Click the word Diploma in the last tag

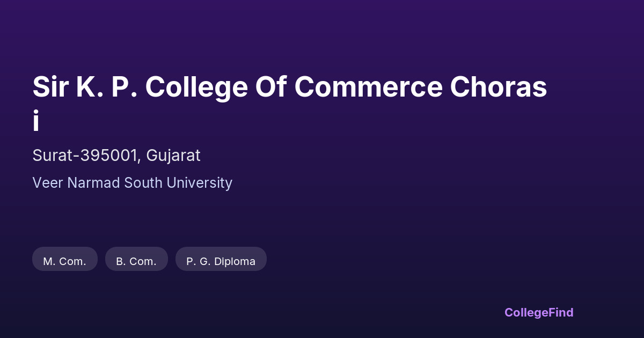[235, 261]
